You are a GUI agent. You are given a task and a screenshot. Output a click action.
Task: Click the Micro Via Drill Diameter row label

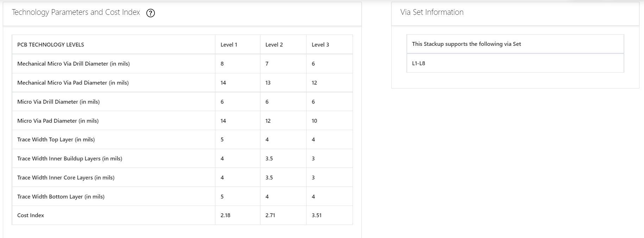point(58,102)
